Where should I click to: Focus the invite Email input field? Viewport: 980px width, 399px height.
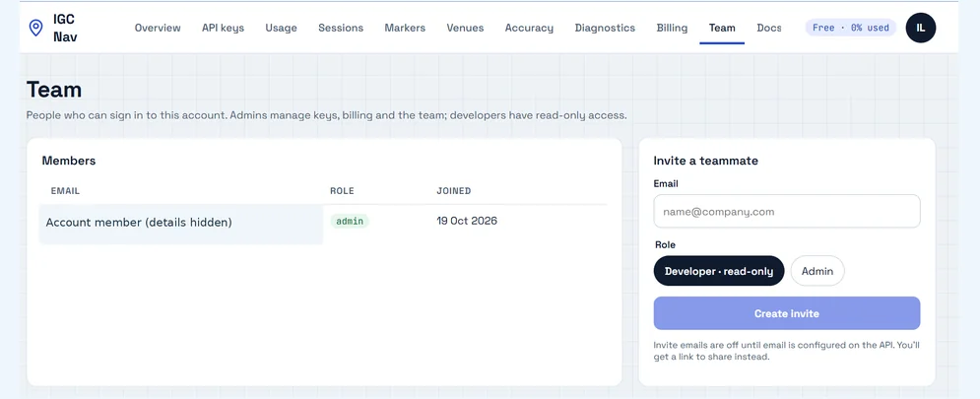(x=787, y=212)
